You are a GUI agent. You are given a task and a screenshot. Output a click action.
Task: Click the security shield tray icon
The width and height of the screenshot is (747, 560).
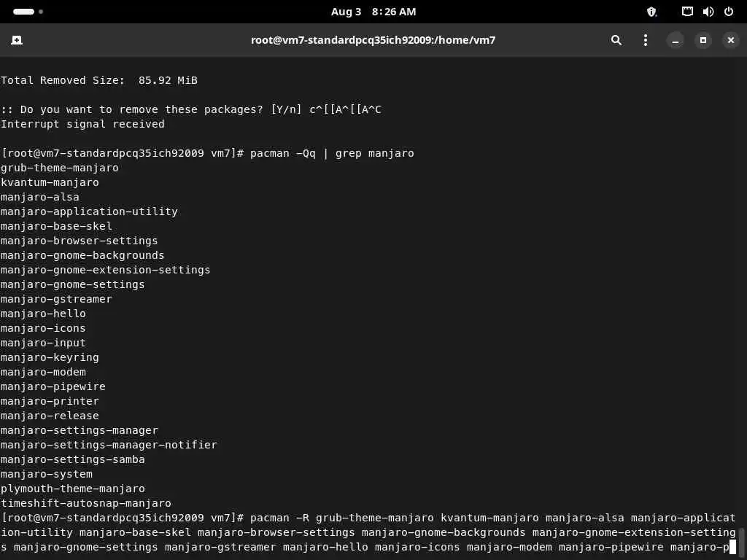coord(651,12)
